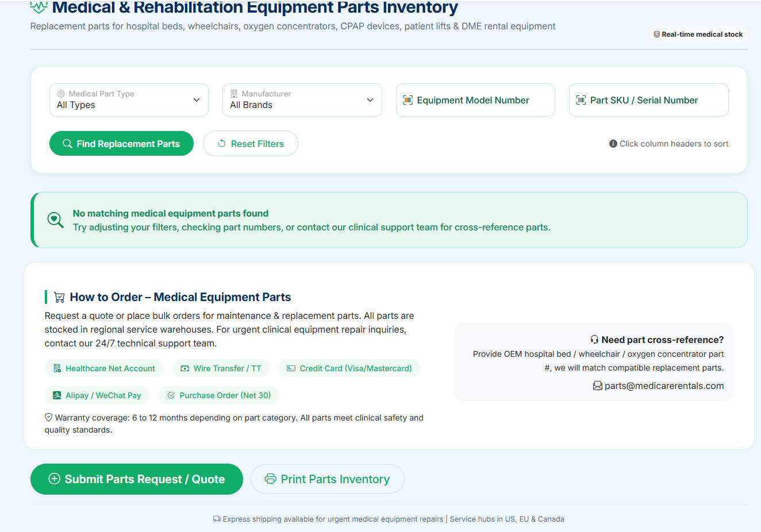
Task: Click the database icon in Real-time medical stock badge
Action: point(657,34)
